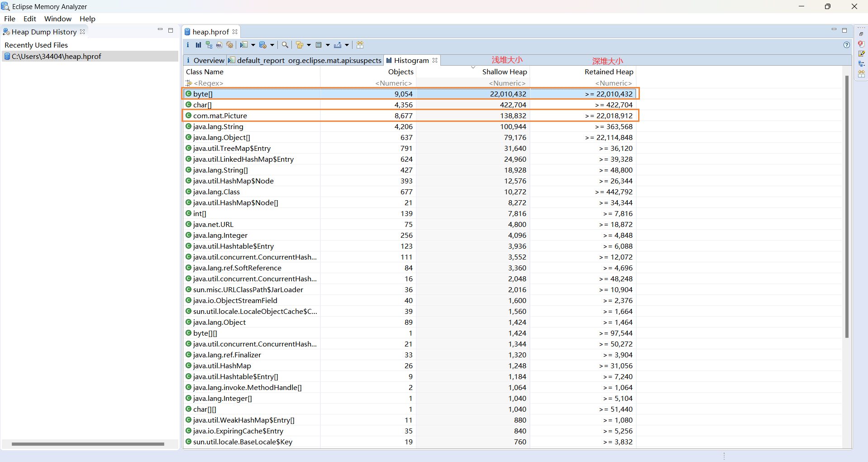The height and width of the screenshot is (462, 868).
Task: Select the int[] row
Action: click(x=410, y=213)
